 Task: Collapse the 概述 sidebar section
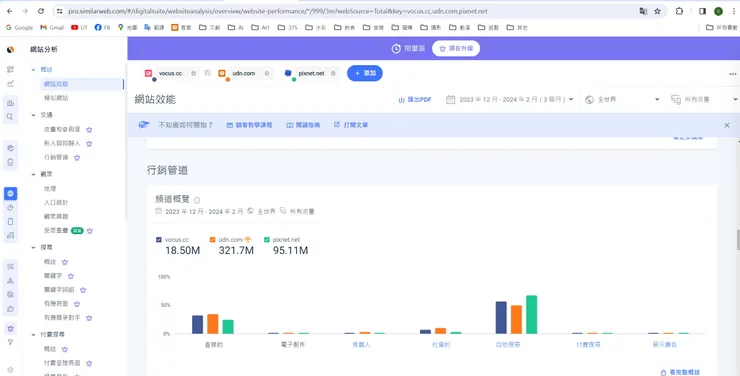(34, 69)
